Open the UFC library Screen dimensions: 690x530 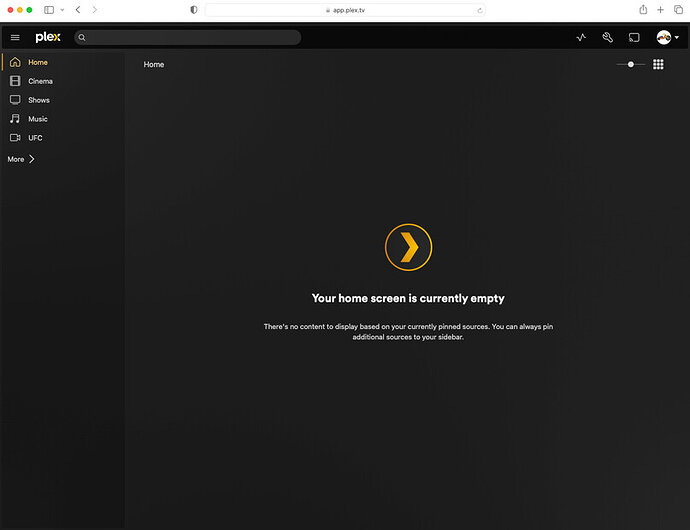point(35,138)
